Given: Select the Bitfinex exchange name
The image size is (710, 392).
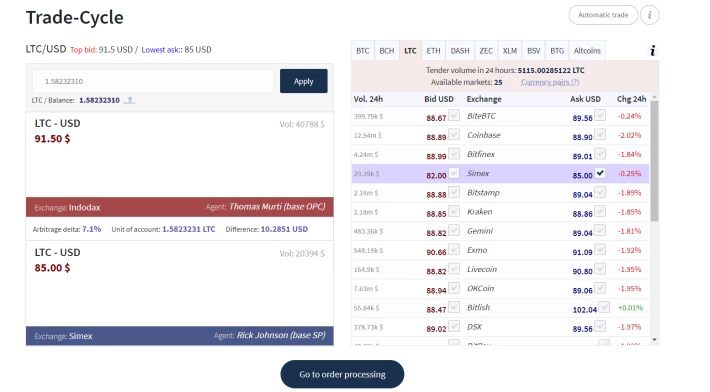Looking at the screenshot, I should (x=481, y=154).
